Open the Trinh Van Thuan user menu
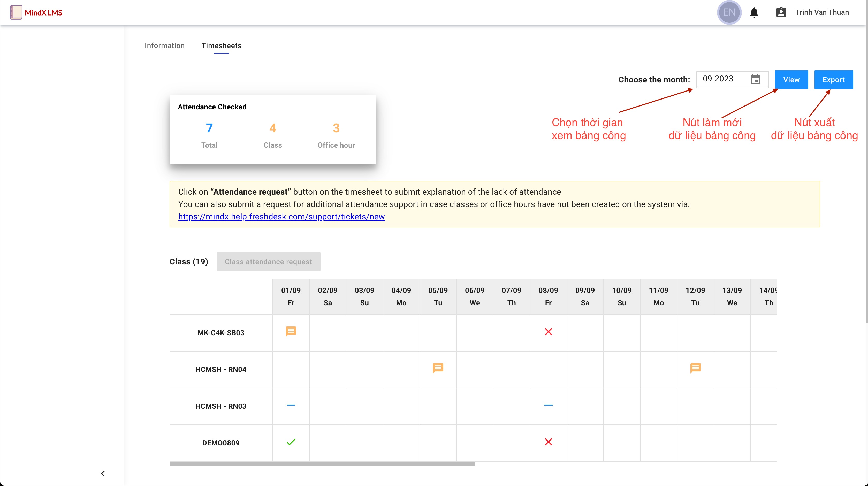Viewport: 868px width, 486px height. 822,12
